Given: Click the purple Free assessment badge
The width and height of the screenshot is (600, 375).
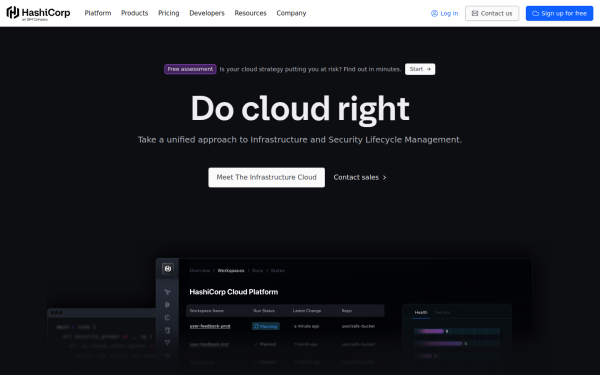Looking at the screenshot, I should [x=190, y=69].
